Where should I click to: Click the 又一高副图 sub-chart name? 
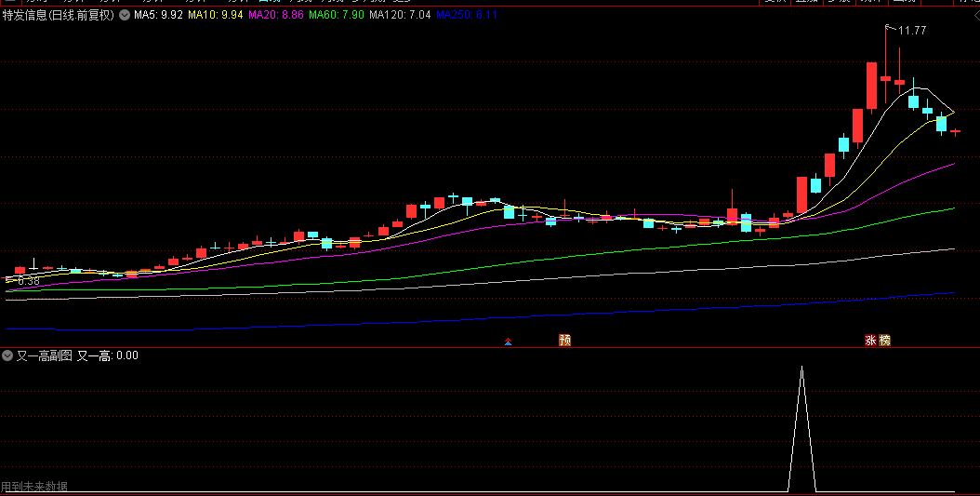point(45,355)
